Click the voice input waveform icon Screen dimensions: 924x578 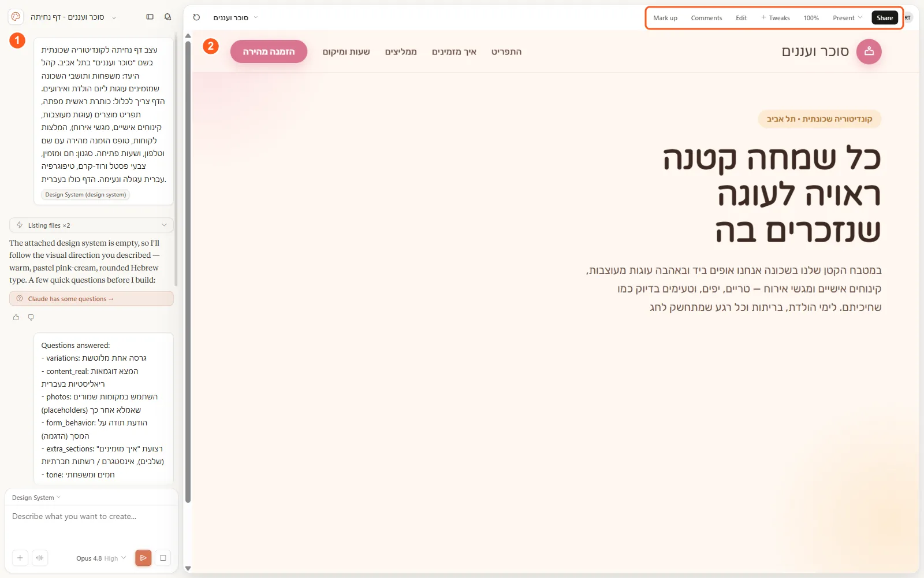[40, 558]
